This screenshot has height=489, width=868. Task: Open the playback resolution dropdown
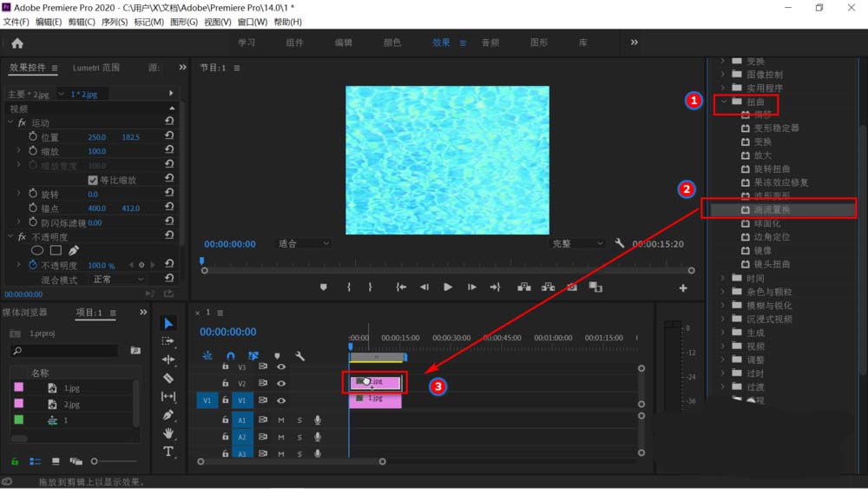577,244
